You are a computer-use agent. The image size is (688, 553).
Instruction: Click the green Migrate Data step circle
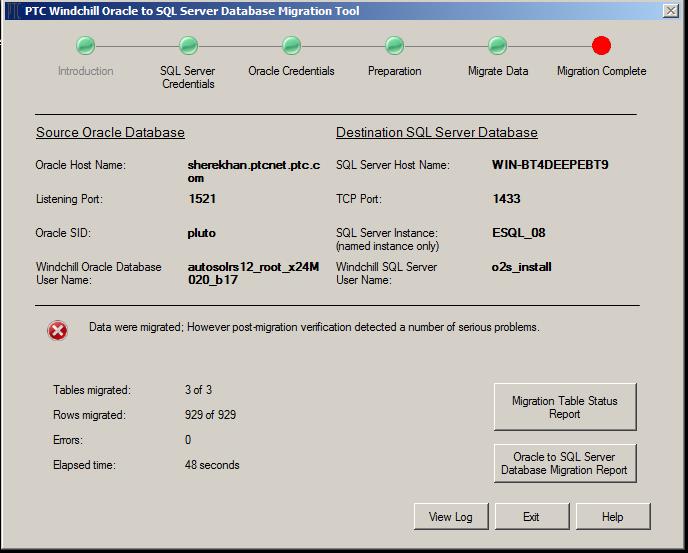497,45
